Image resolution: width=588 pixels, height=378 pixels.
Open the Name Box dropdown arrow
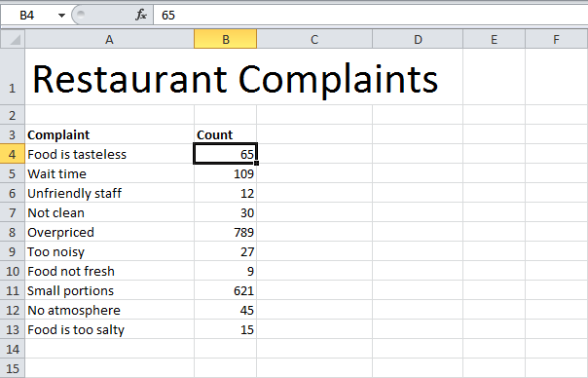pyautogui.click(x=61, y=16)
